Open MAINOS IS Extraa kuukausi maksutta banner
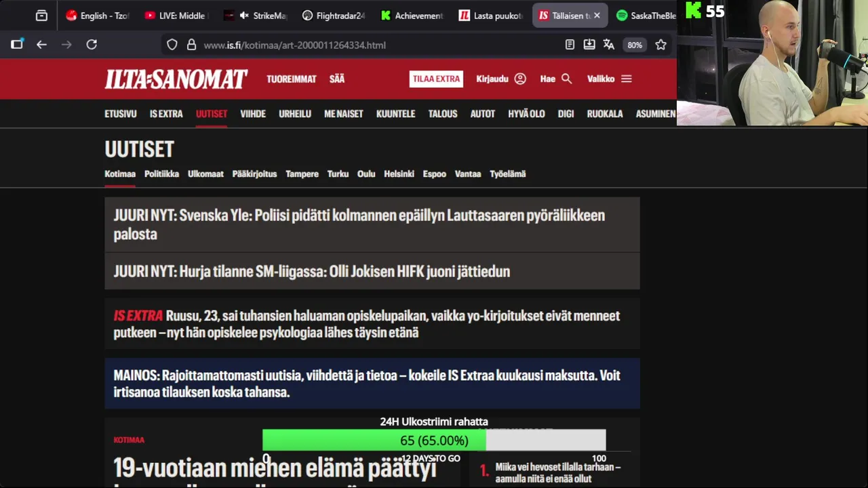This screenshot has height=488, width=868. pyautogui.click(x=372, y=384)
